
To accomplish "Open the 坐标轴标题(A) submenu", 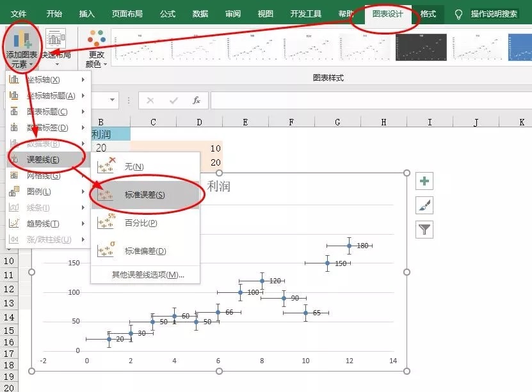I will point(48,95).
